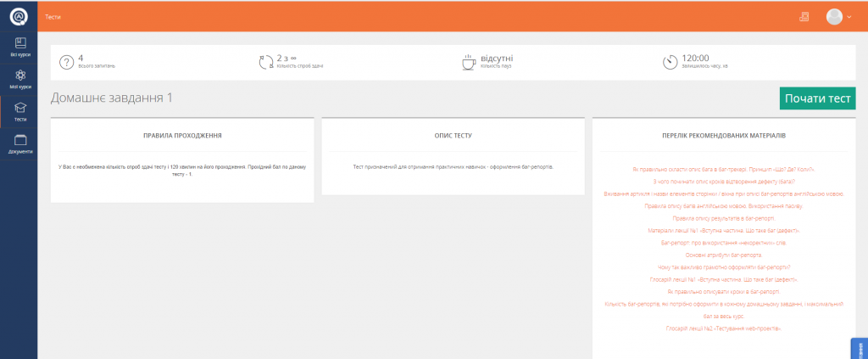Image resolution: width=868 pixels, height=359 pixels.
Task: Click the QATestLab logo in the sidebar
Action: (19, 17)
